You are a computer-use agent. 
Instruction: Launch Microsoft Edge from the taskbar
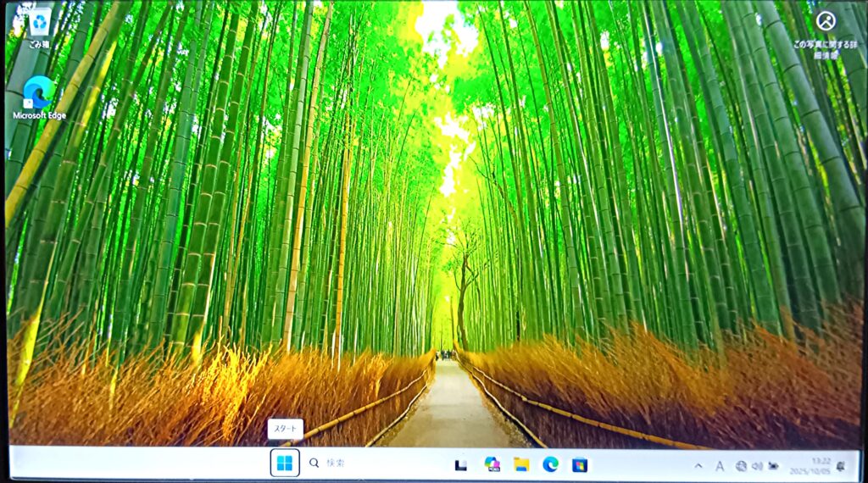click(550, 464)
